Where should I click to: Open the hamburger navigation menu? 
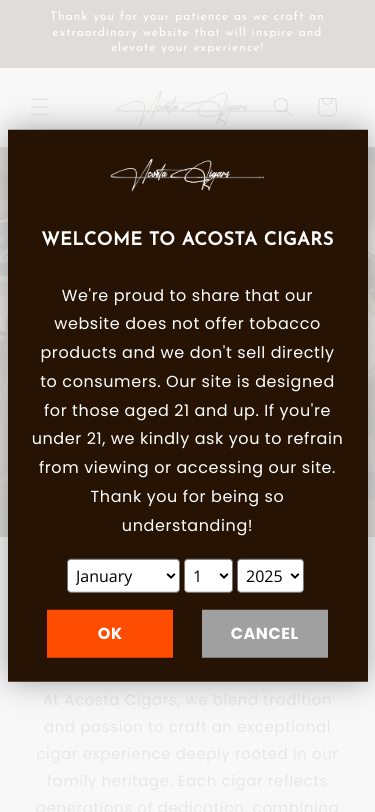(40, 107)
